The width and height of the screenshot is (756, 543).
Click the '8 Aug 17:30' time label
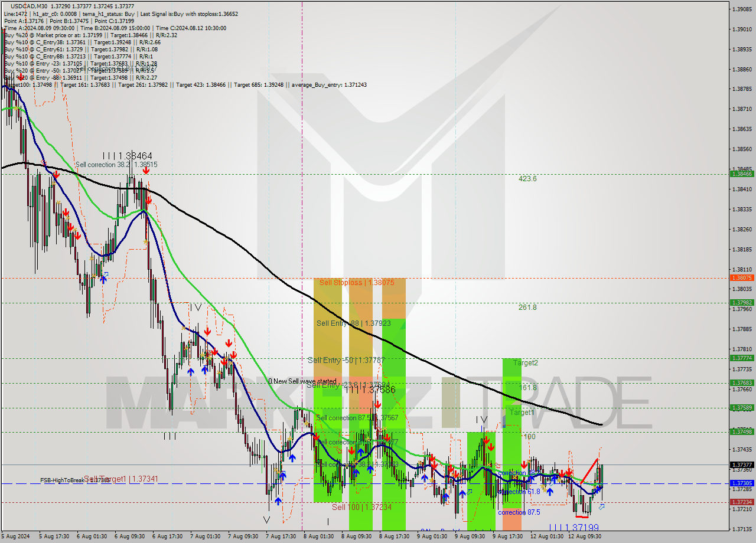pyautogui.click(x=393, y=537)
